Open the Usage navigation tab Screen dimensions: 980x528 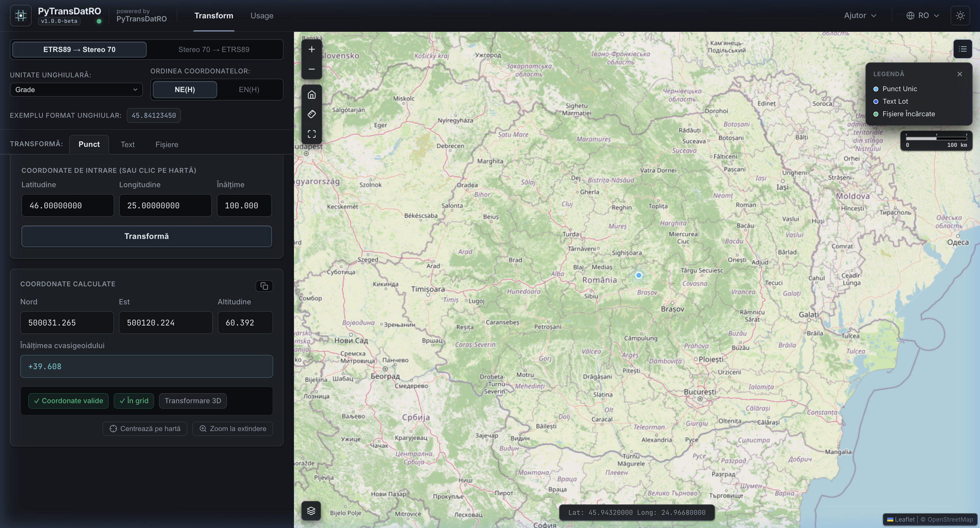261,16
